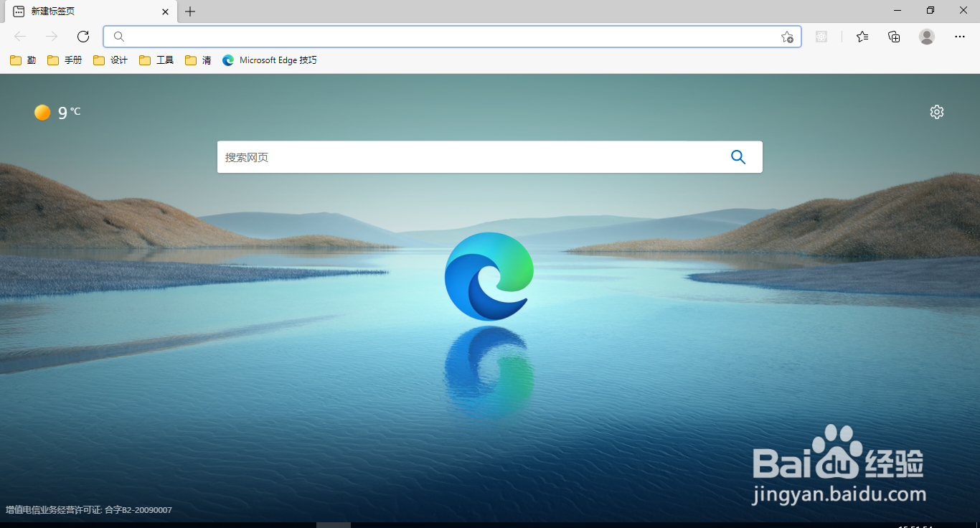Click 增值电信业务经营许可证 license link
980x528 pixels.
[89, 510]
